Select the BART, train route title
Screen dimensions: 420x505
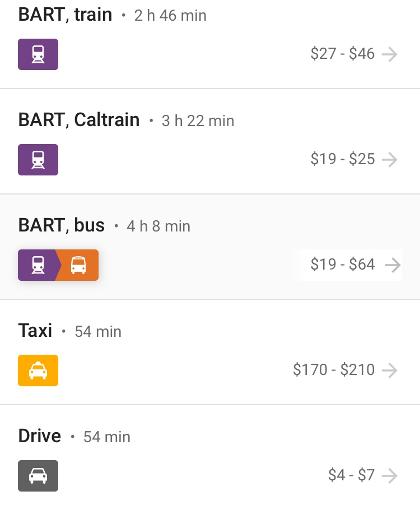66,15
